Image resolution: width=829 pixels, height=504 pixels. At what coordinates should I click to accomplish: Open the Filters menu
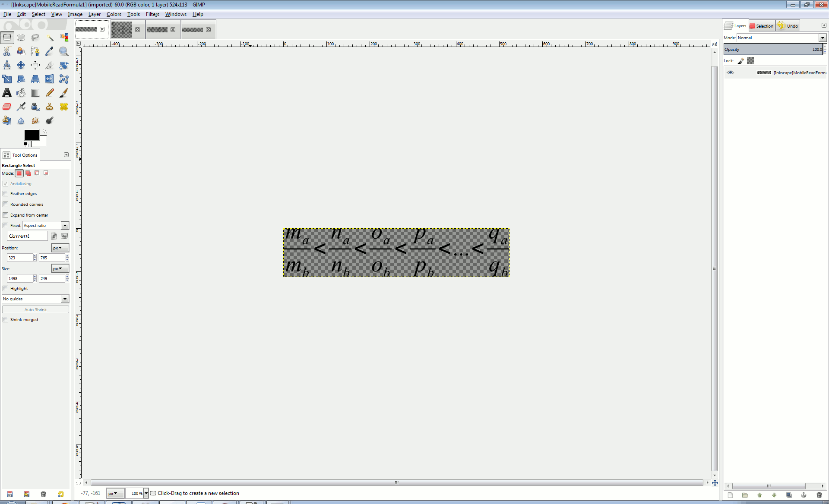coord(152,14)
